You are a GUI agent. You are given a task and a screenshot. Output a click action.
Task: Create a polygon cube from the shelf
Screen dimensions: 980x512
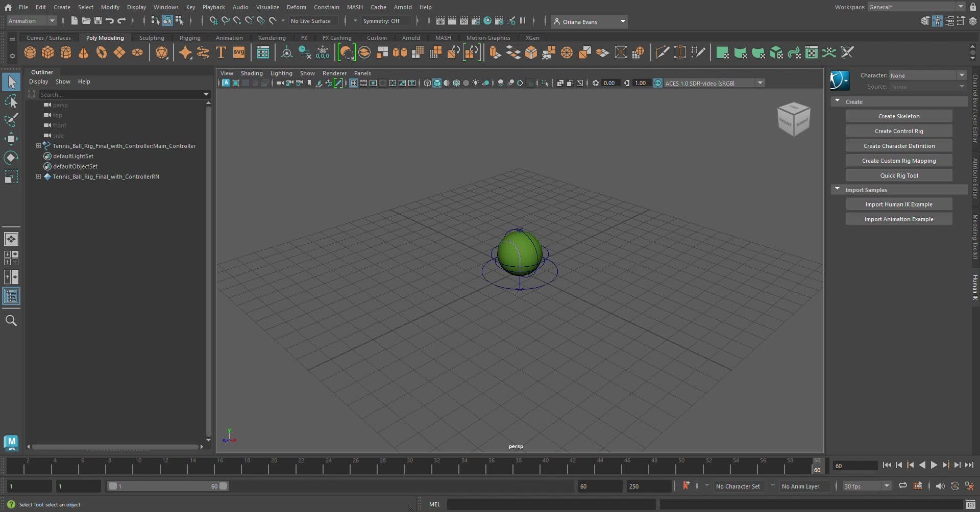(x=47, y=52)
